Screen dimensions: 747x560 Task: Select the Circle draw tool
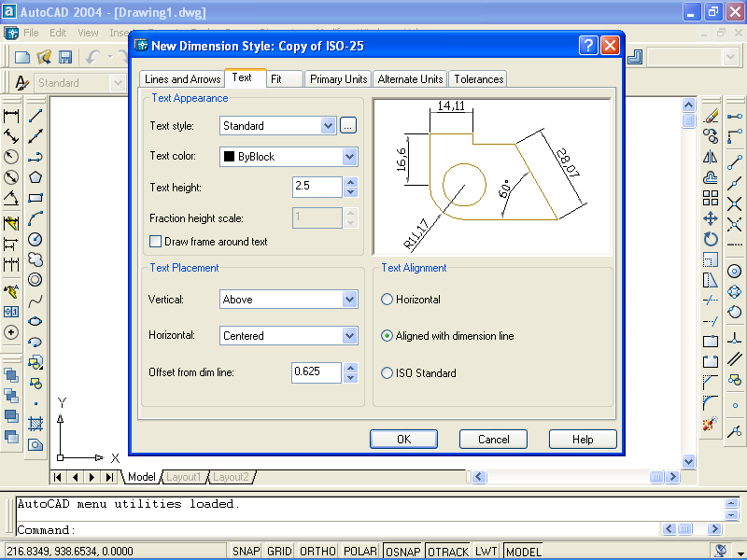(x=35, y=239)
